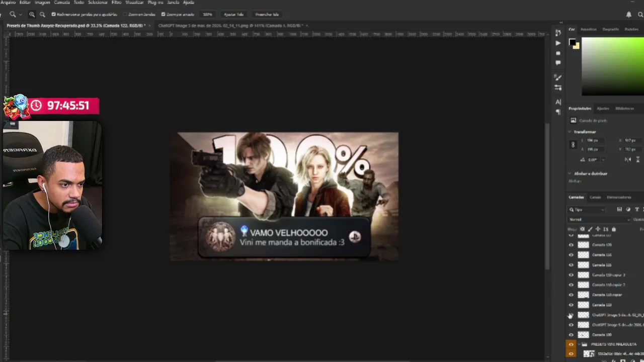The width and height of the screenshot is (644, 362).
Task: Click the lock position move icon
Action: [598, 229]
